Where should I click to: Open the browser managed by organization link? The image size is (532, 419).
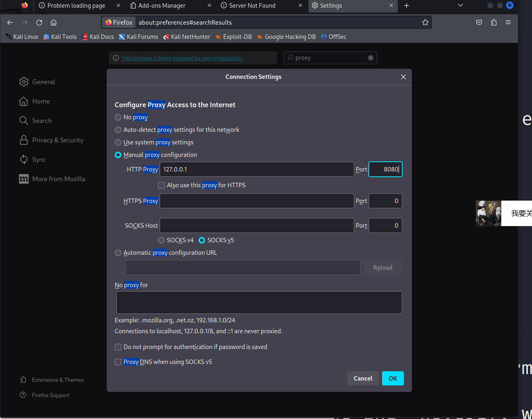pyautogui.click(x=182, y=58)
